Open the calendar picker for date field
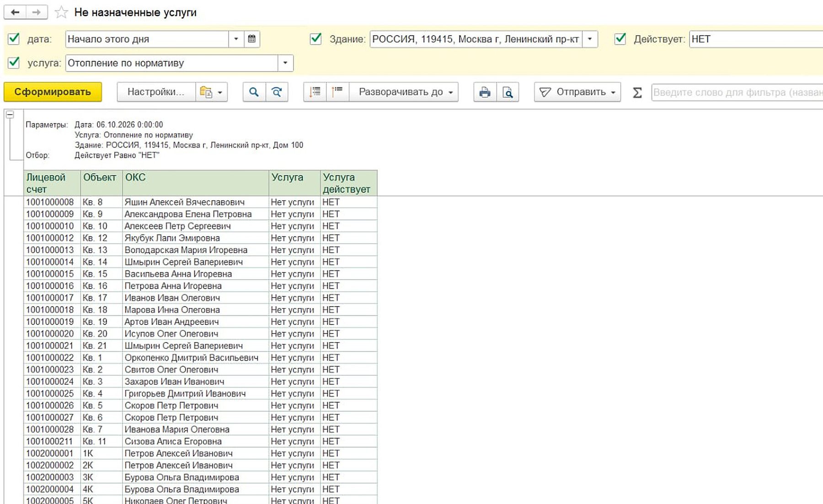This screenshot has height=504, width=823. click(251, 39)
